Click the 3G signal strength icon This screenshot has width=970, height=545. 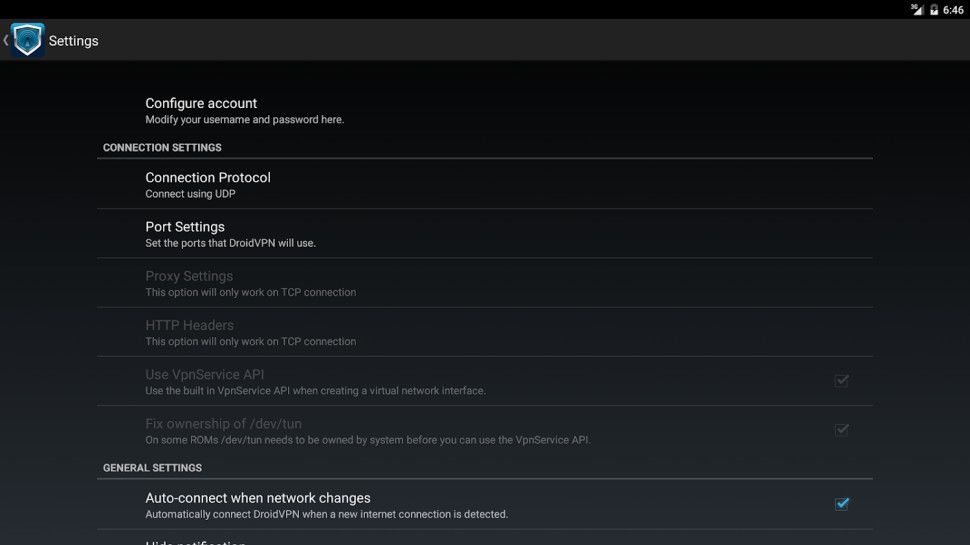[x=916, y=9]
